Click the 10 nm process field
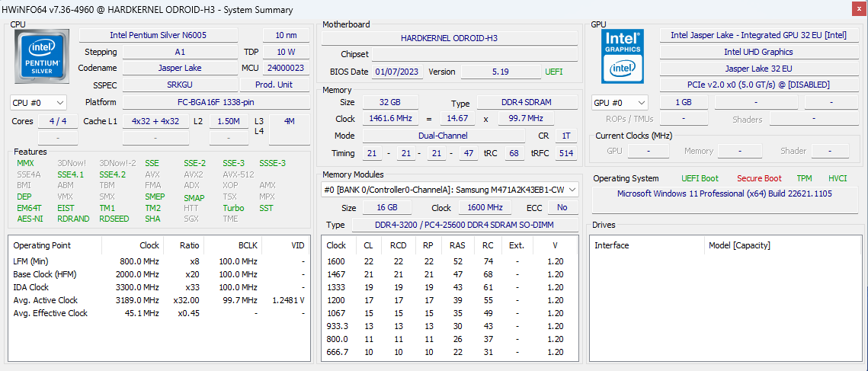The width and height of the screenshot is (868, 371). tap(287, 35)
